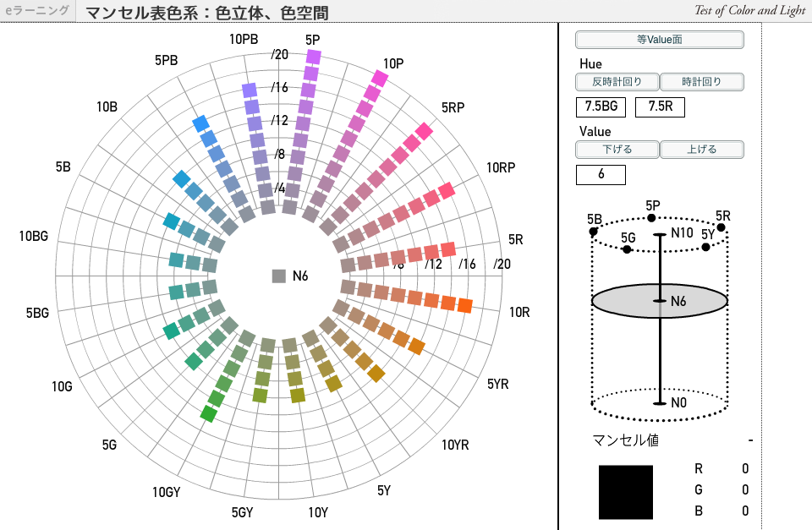Click the 7.5BG hue field

[x=601, y=107]
